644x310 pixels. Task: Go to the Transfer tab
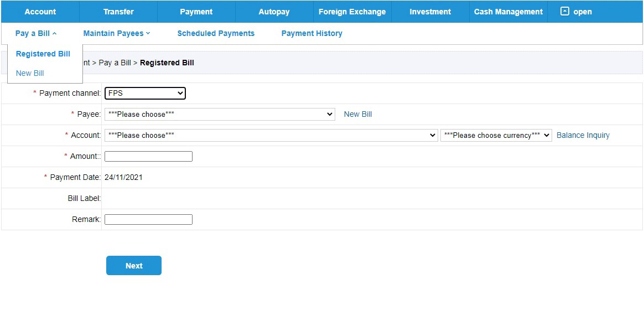(x=118, y=12)
